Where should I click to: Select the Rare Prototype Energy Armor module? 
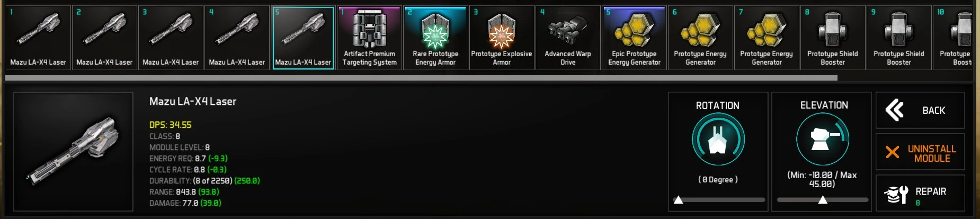pos(435,38)
